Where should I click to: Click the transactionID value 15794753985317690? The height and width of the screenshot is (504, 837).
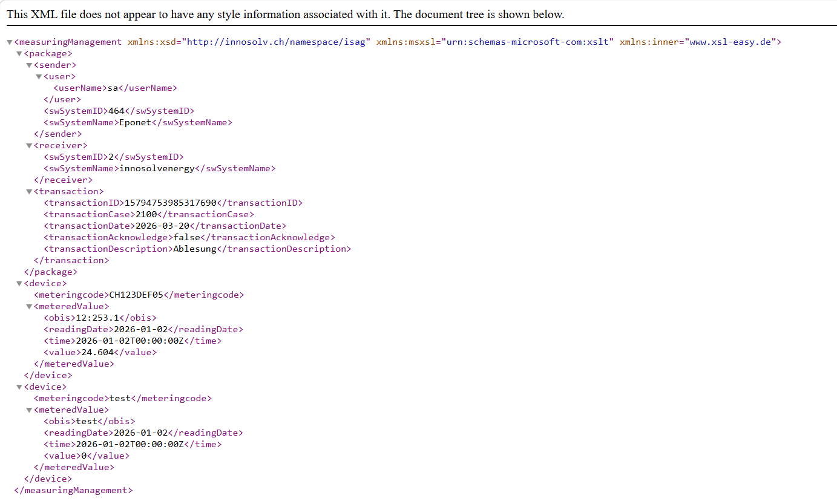169,203
